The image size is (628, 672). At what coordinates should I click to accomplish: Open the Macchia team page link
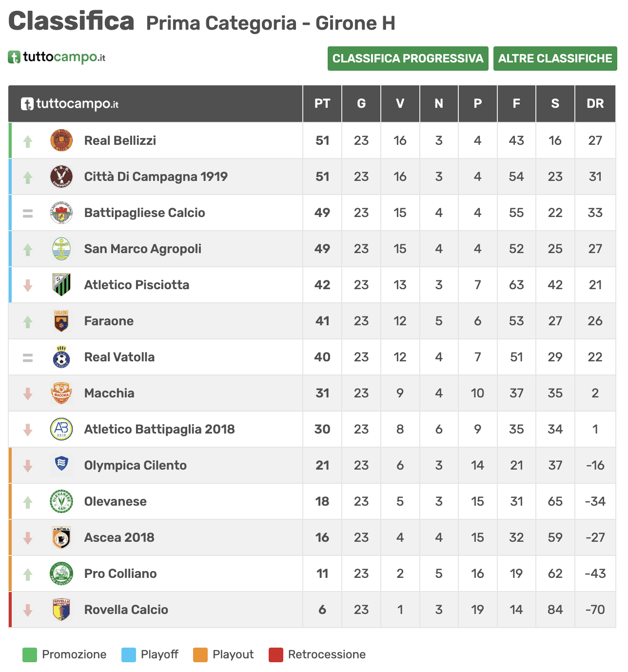point(109,393)
